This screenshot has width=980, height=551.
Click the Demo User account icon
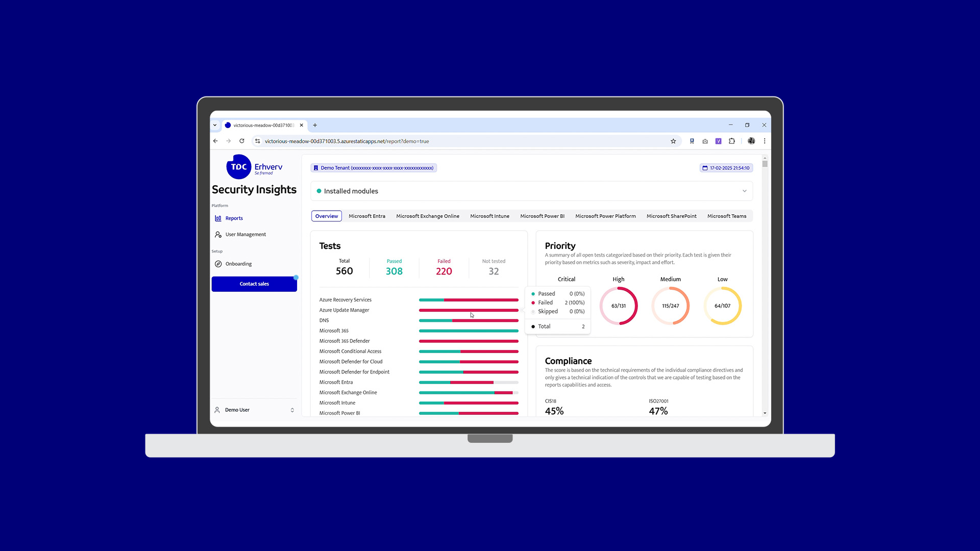[217, 410]
